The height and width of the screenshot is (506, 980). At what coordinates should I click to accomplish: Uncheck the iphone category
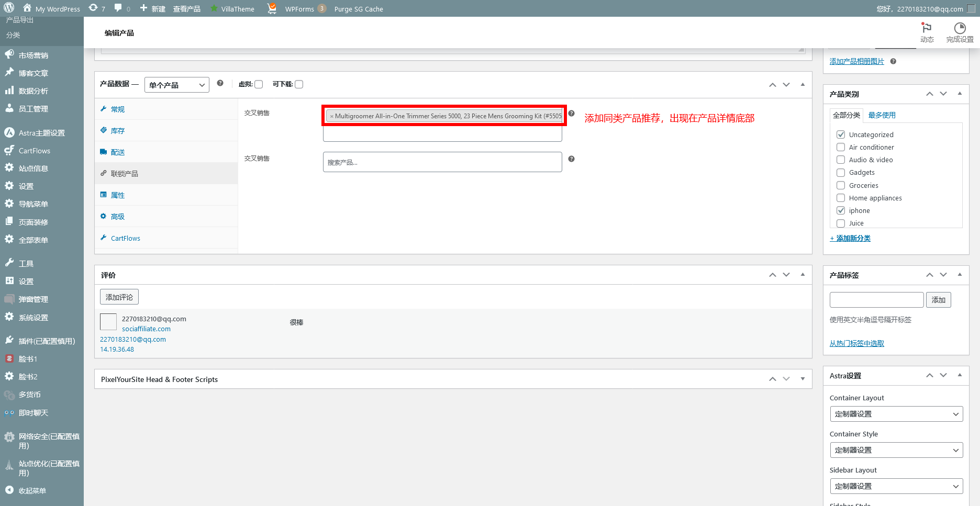pos(841,210)
